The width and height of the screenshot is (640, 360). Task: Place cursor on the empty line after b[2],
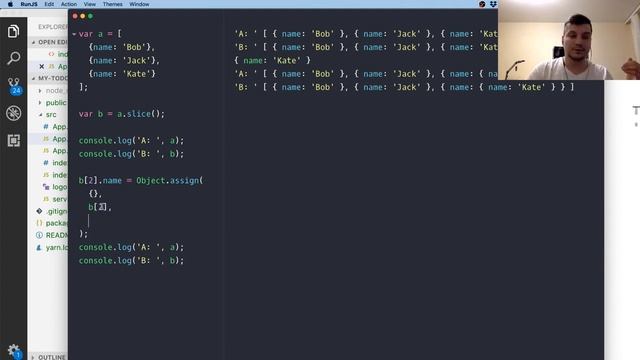(x=89, y=221)
